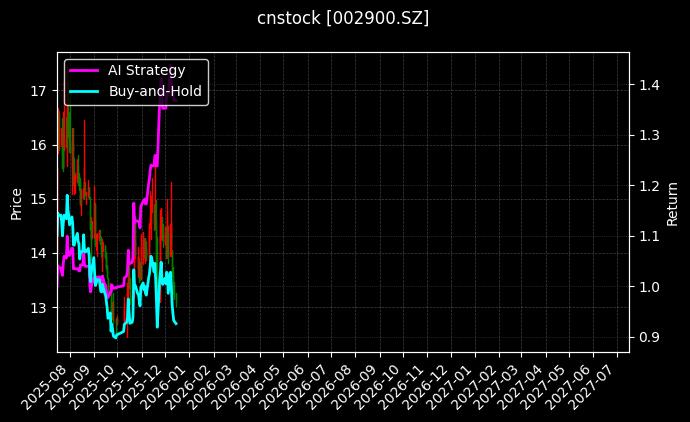Click the Return axis label
Viewport: 690px width, 422px height.
(672, 204)
